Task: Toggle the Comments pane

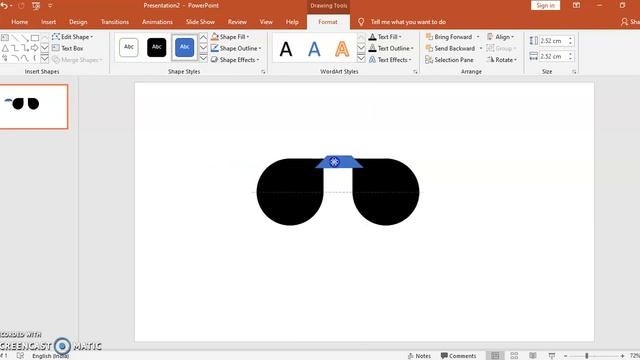Action: tap(458, 356)
